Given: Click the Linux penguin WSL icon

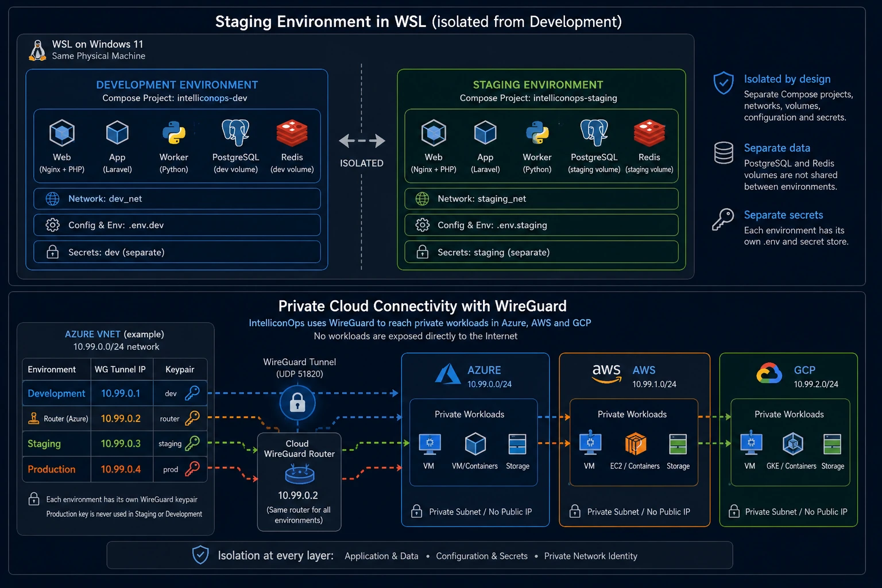Looking at the screenshot, I should 37,51.
